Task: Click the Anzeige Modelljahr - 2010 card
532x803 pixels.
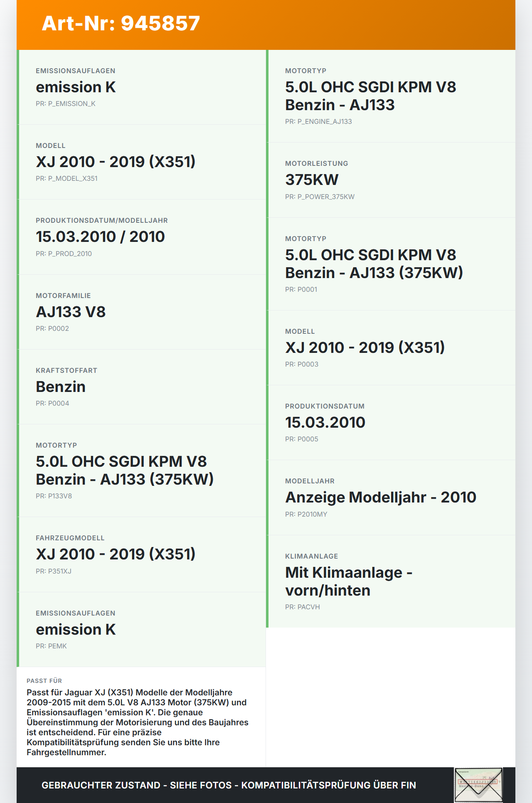Action: [391, 498]
